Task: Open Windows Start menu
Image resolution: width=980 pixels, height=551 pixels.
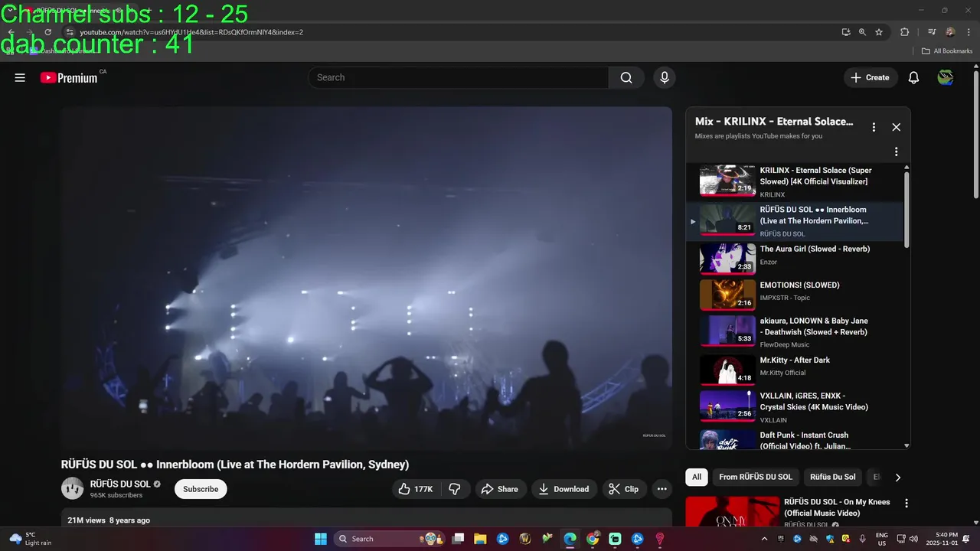Action: point(320,539)
